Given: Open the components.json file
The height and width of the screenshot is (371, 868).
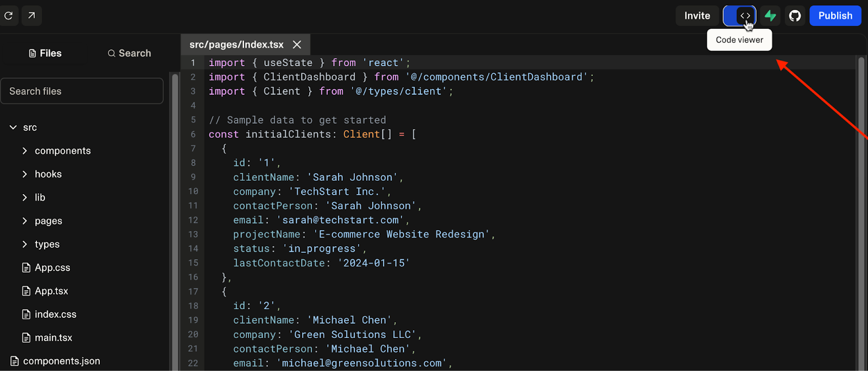Looking at the screenshot, I should 61,361.
